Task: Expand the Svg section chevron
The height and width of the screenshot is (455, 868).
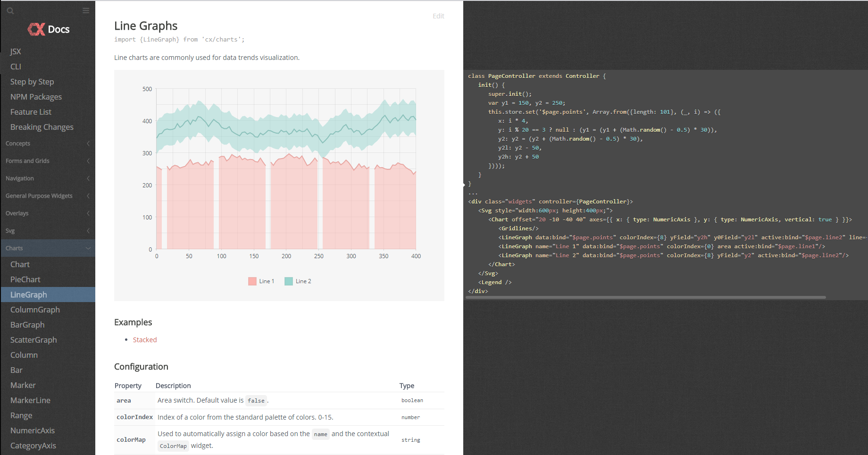Action: pos(88,231)
